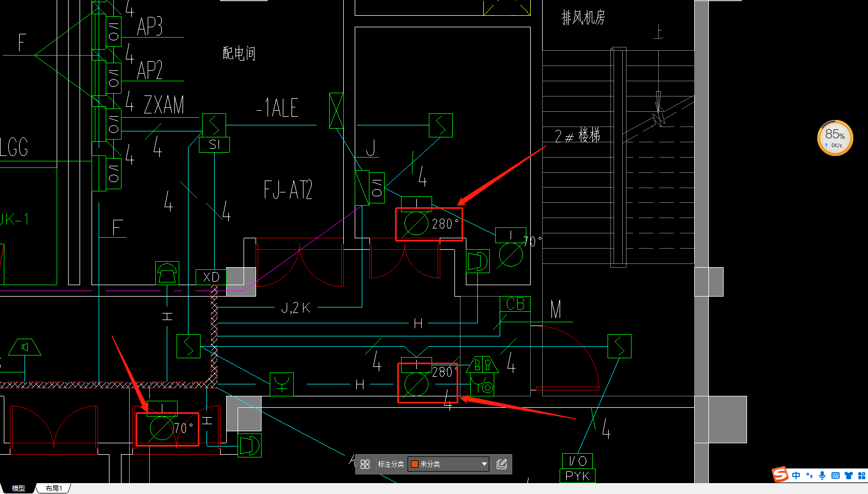Select the -1ALE text label
The width and height of the screenshot is (868, 494).
[277, 108]
